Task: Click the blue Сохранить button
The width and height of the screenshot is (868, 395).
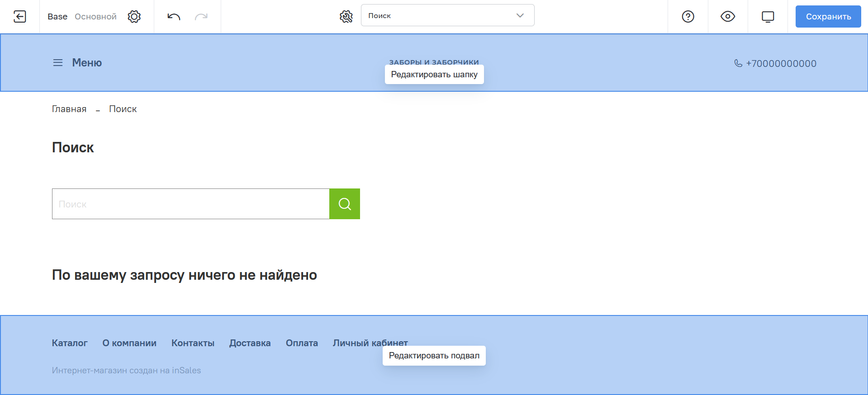Action: point(828,17)
